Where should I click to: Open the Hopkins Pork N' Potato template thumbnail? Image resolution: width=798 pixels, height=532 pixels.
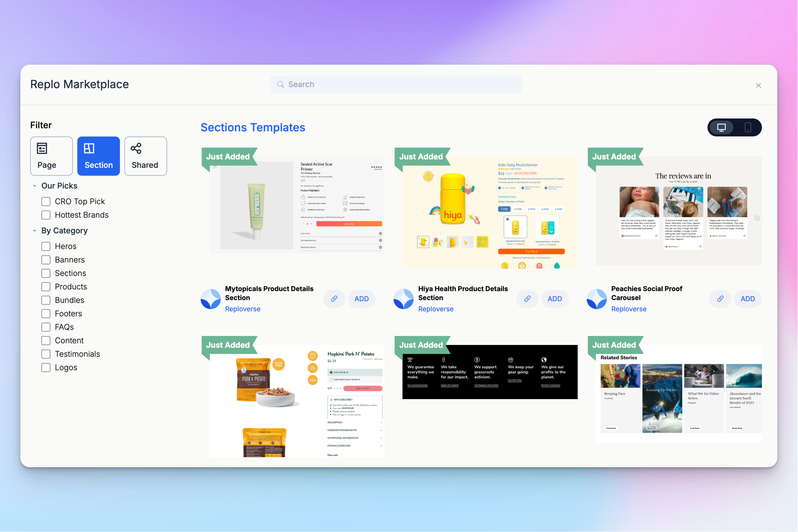(297, 400)
